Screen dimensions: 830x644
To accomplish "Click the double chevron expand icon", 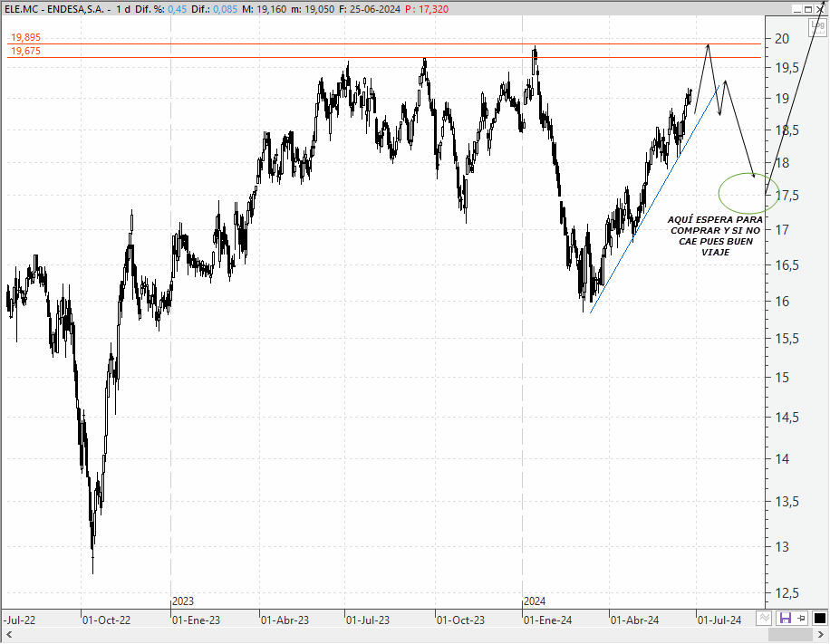I will (x=763, y=618).
